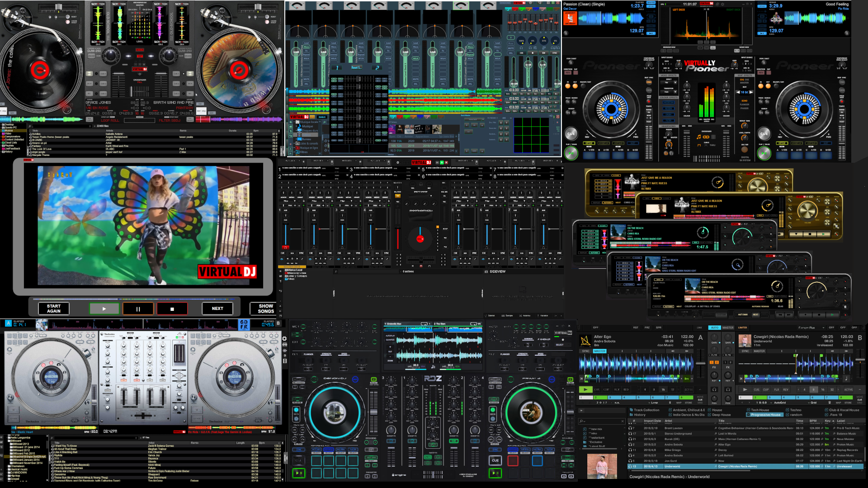Select the Alter Ego row by Andre Sobota

[723, 445]
